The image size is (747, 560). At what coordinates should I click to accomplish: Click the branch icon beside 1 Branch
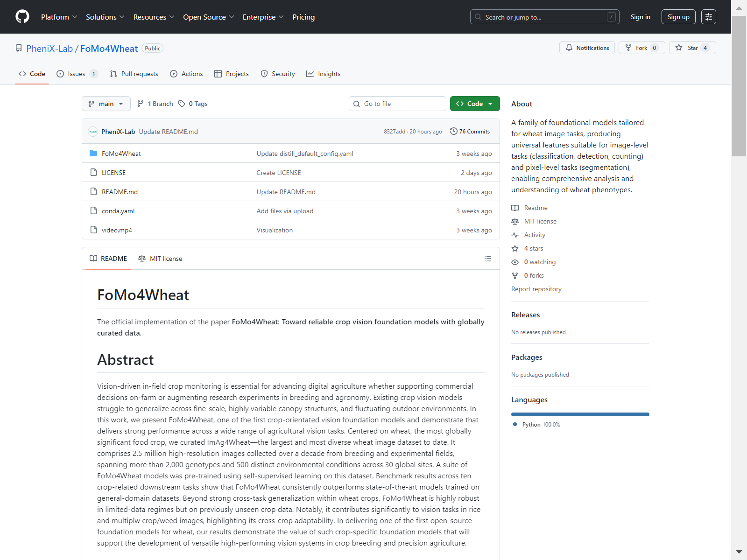pos(141,104)
